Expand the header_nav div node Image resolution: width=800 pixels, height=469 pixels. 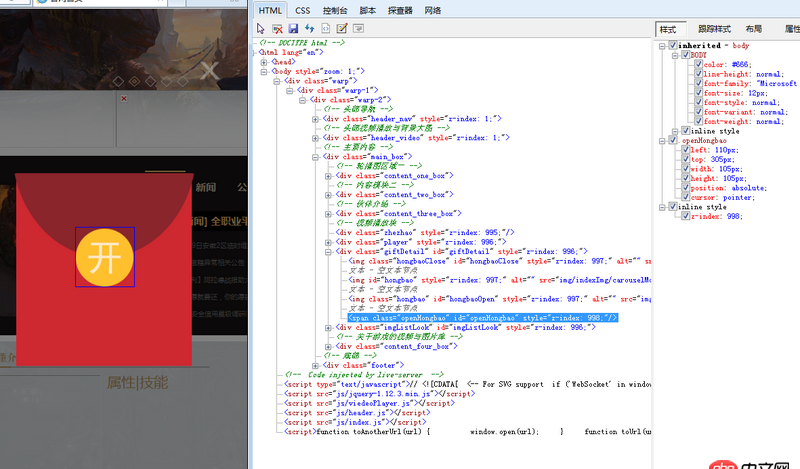[x=316, y=118]
